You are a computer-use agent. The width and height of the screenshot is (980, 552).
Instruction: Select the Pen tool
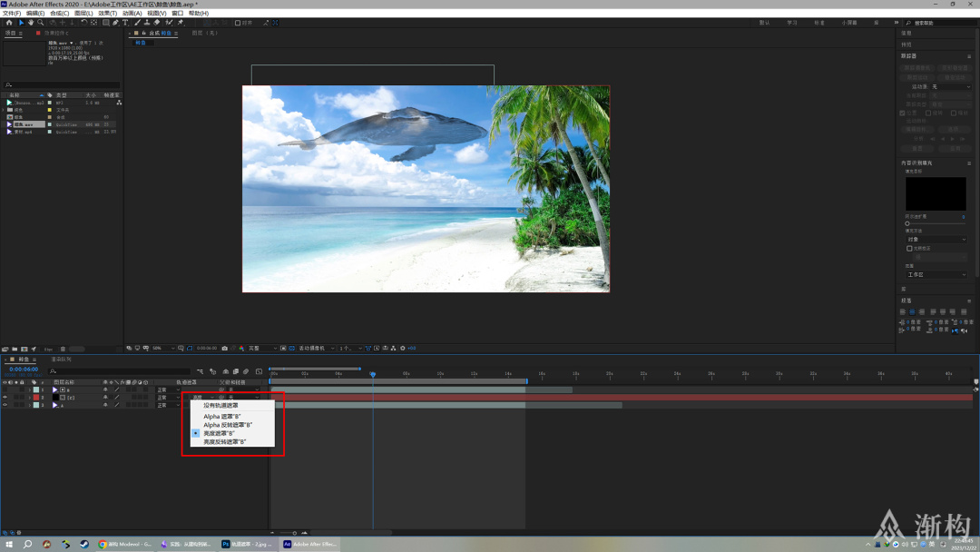[x=115, y=23]
